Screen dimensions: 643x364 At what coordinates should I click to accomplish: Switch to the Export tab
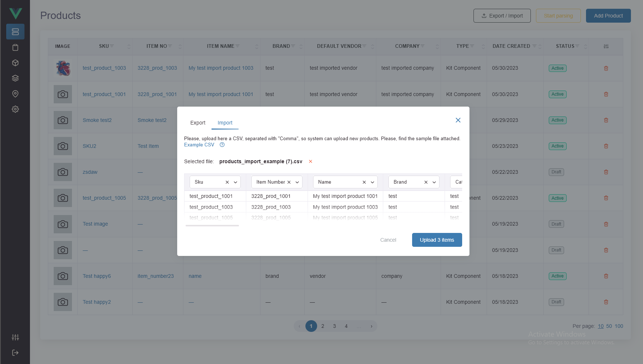pyautogui.click(x=198, y=123)
